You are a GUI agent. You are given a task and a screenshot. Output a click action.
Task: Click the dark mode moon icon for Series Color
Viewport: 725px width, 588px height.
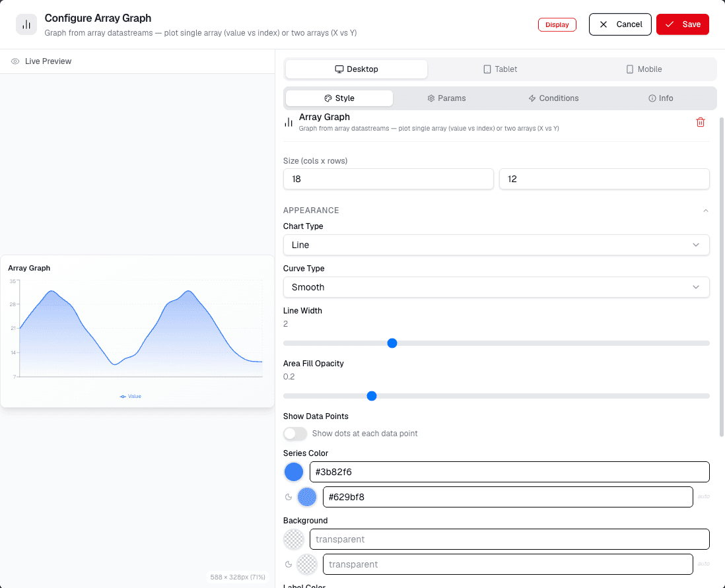coord(289,497)
